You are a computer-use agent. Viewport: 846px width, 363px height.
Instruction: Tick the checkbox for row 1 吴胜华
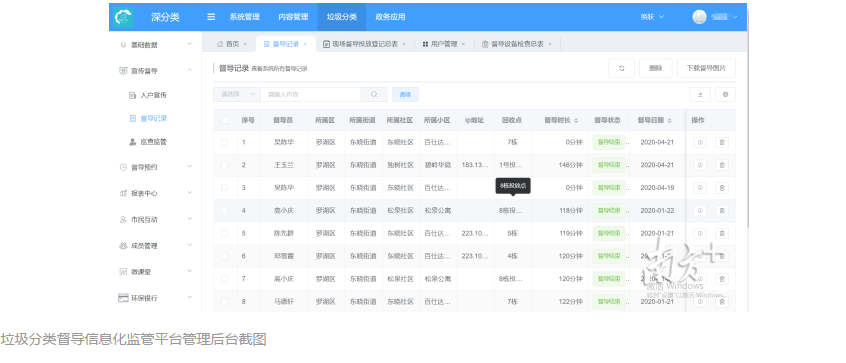[225, 142]
